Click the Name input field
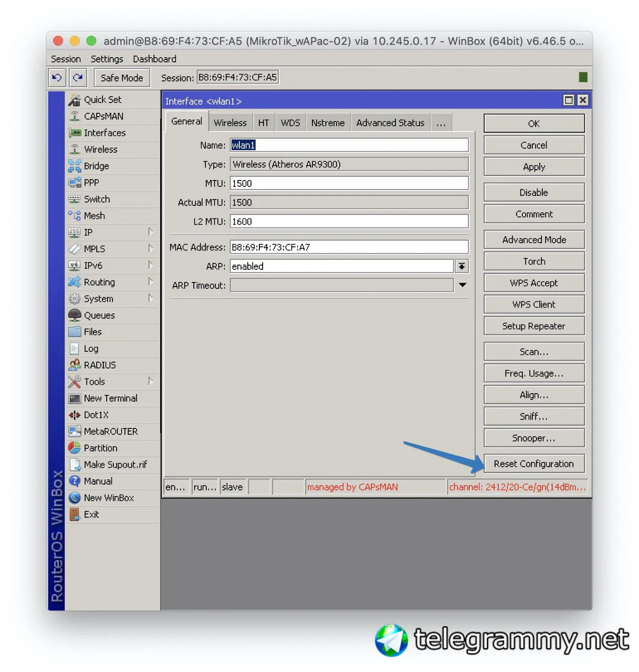 tap(349, 145)
